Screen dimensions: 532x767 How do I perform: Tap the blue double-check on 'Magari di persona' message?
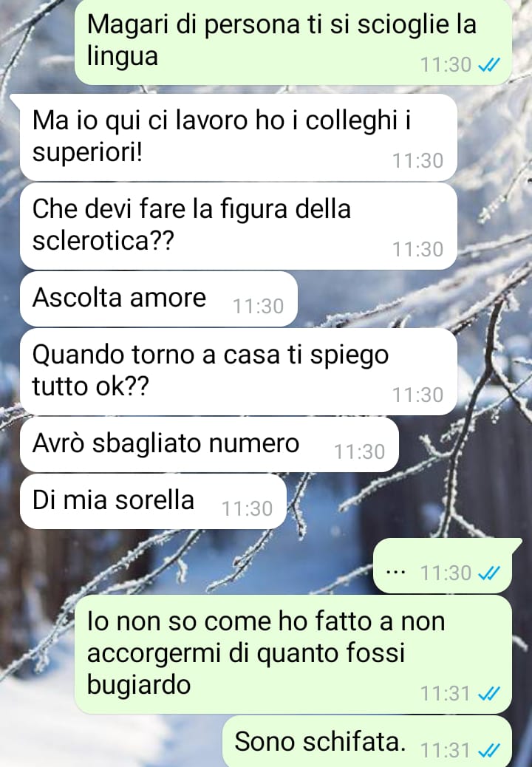(488, 64)
